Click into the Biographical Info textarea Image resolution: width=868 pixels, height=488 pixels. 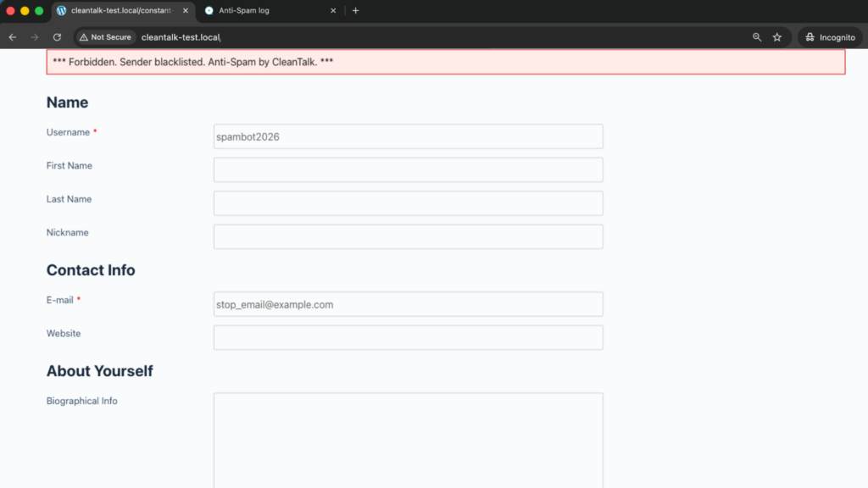tap(408, 441)
